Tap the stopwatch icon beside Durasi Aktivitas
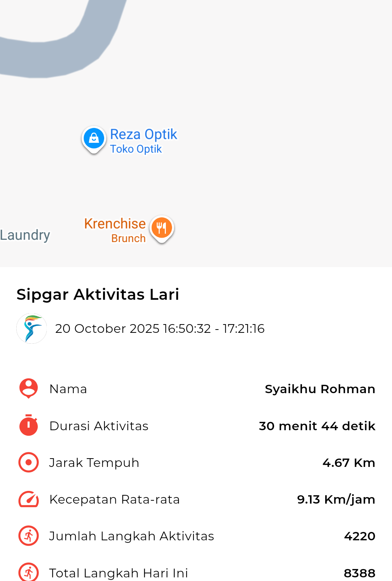The width and height of the screenshot is (392, 581). tap(28, 425)
